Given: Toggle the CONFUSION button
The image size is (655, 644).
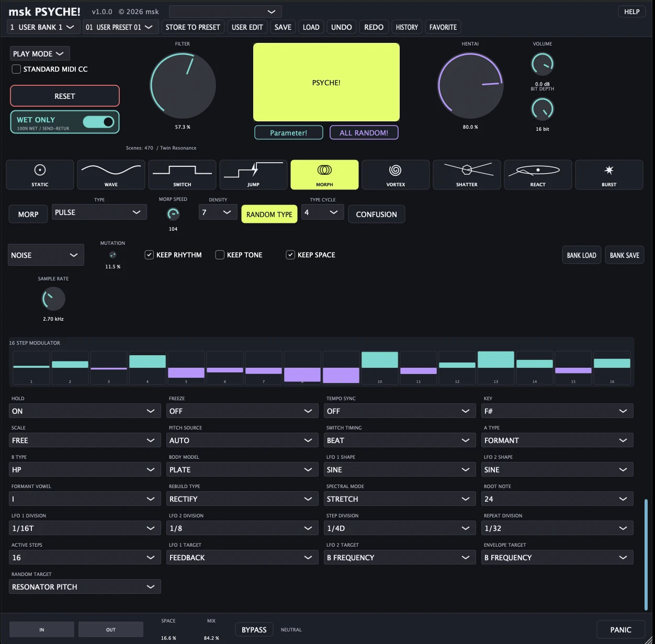Looking at the screenshot, I should click(377, 214).
